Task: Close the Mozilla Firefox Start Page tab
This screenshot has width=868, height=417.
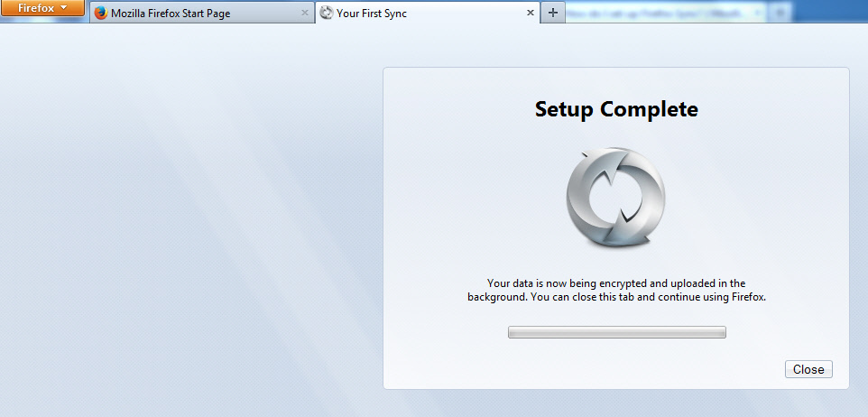Action: pos(304,13)
